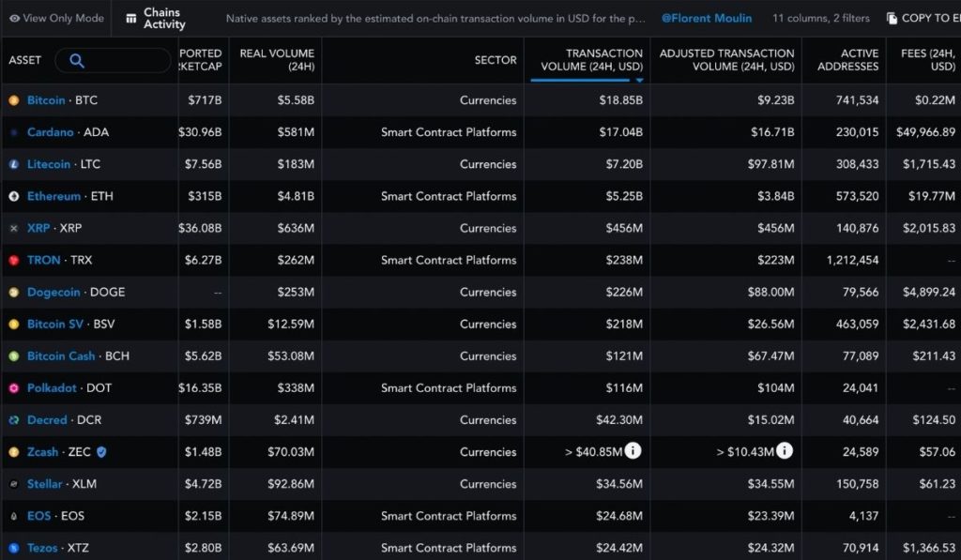Sort by Sector column header
The image size is (961, 560).
pos(496,60)
